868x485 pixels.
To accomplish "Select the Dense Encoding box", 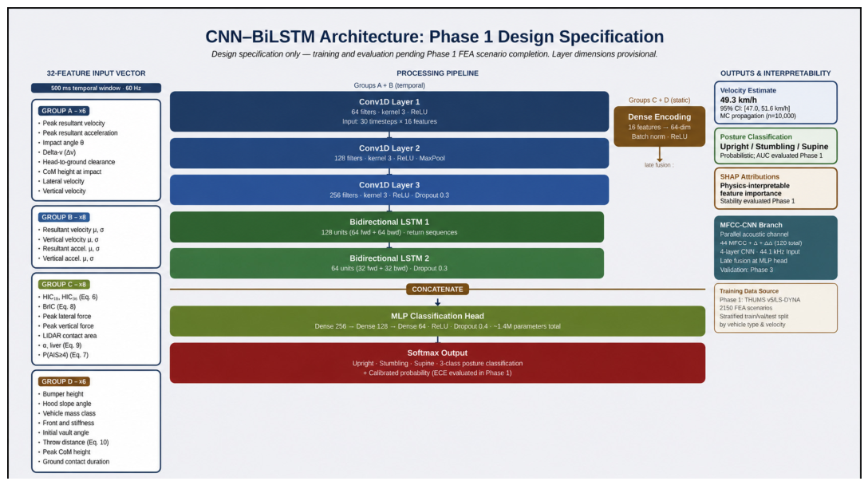I will (659, 126).
